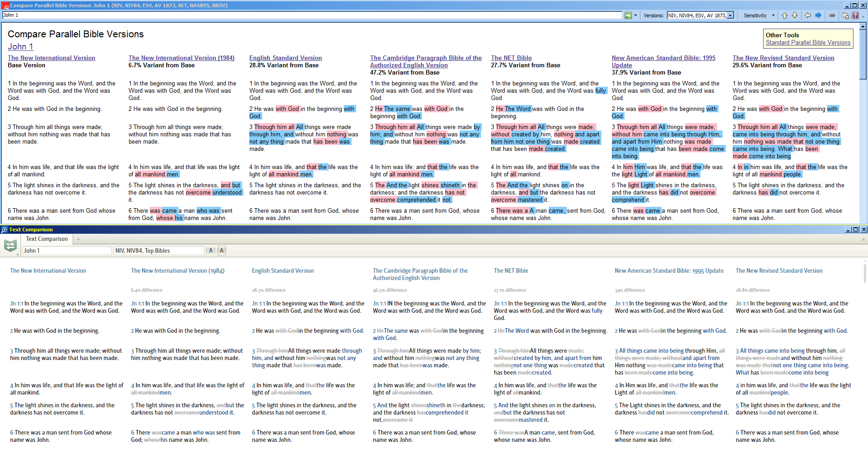Click the 28.8% difference label
Screen dimensions: 868x450
[753, 290]
